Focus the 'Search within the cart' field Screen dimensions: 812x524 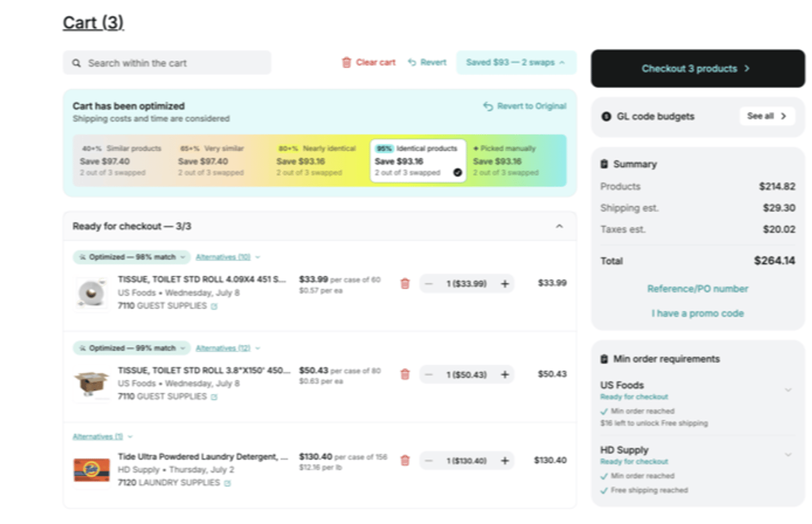(167, 63)
